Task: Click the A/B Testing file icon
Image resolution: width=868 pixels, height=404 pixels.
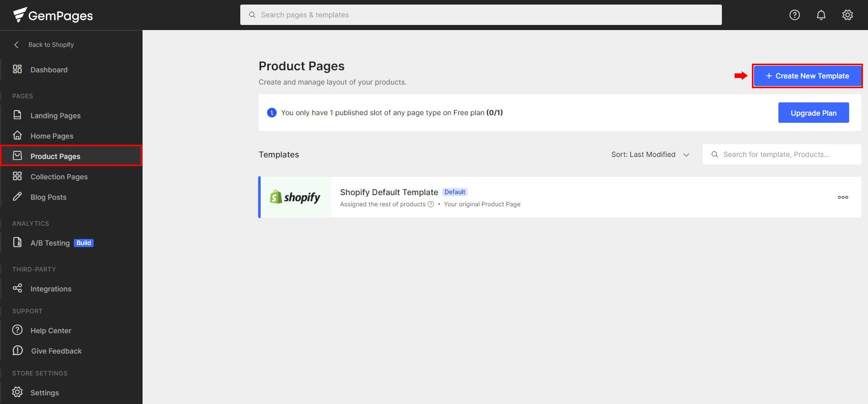Action: [17, 243]
